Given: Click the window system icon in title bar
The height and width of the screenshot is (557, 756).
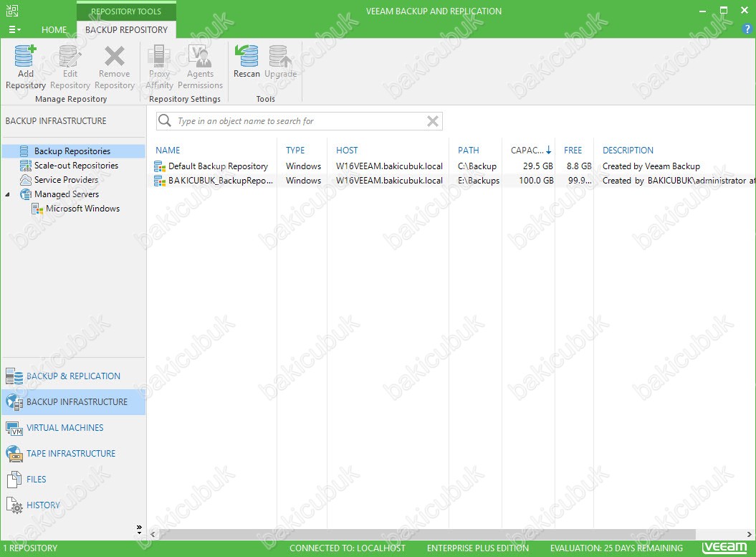Looking at the screenshot, I should coord(12,11).
